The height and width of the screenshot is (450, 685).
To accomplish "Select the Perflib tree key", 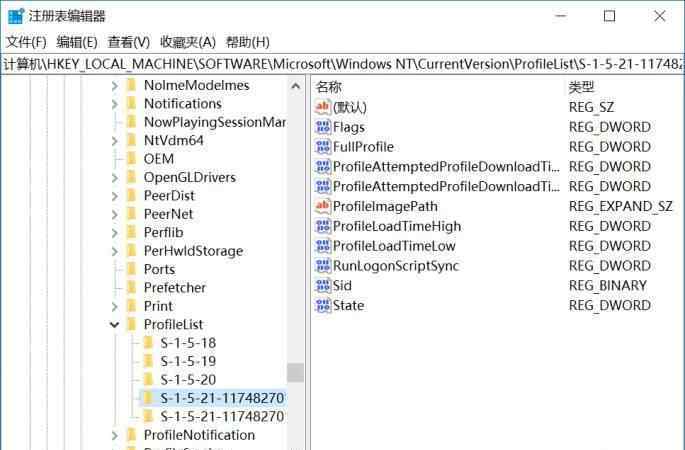I will 163,232.
